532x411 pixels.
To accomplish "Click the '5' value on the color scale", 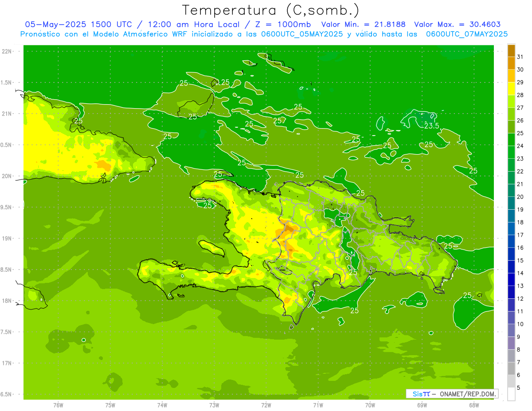I will [519, 388].
